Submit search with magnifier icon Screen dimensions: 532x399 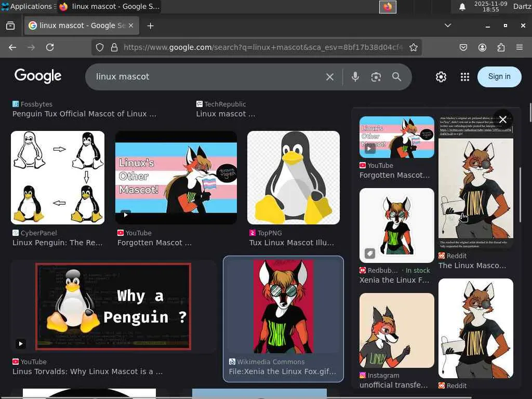(396, 77)
